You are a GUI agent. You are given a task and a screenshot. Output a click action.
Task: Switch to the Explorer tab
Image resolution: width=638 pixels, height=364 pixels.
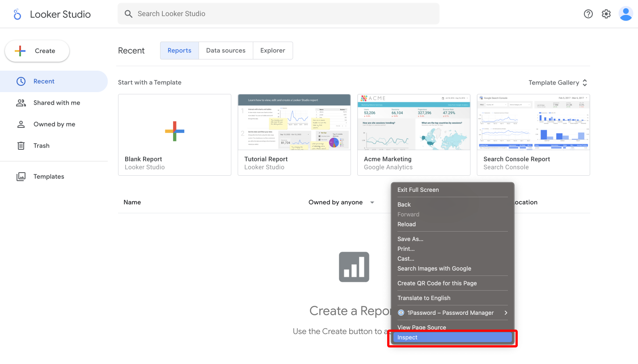(273, 51)
